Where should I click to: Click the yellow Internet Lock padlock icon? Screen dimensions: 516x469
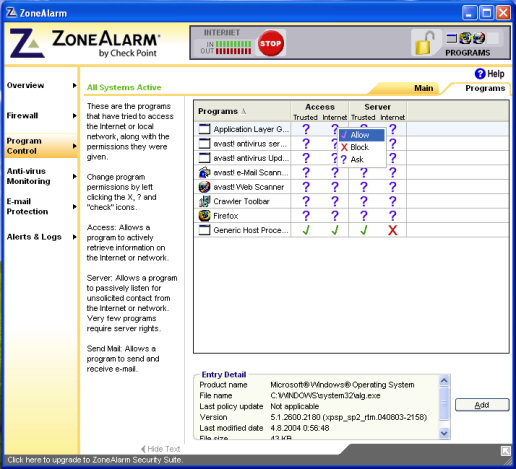[x=424, y=43]
